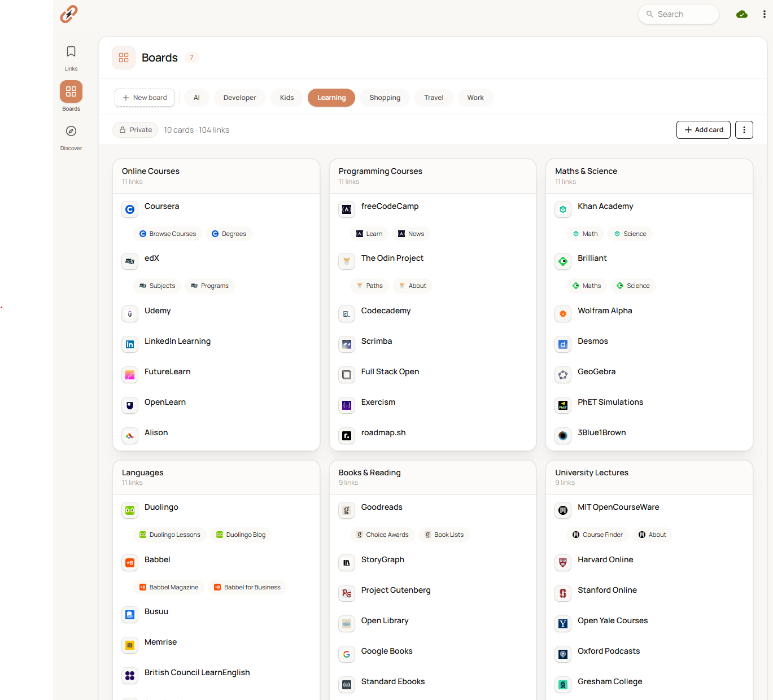
Task: Click the app logo icon
Action: [x=69, y=14]
